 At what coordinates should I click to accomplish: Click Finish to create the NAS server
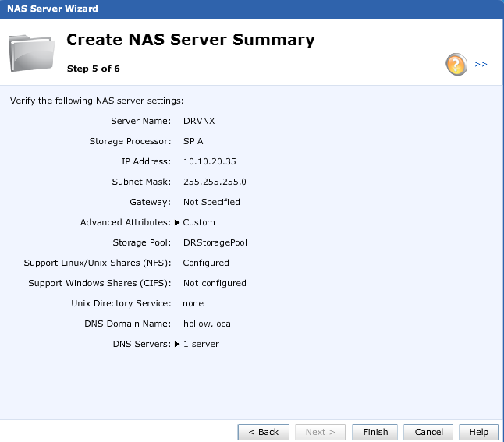point(375,432)
